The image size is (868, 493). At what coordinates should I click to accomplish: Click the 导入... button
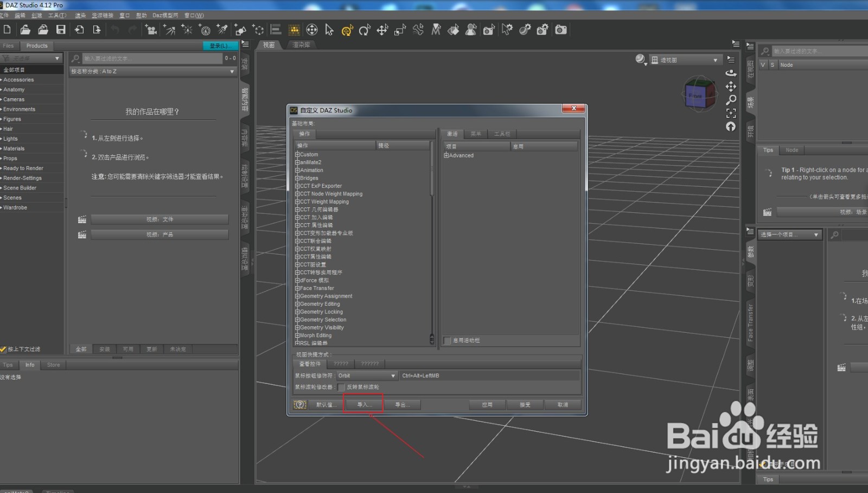[363, 404]
